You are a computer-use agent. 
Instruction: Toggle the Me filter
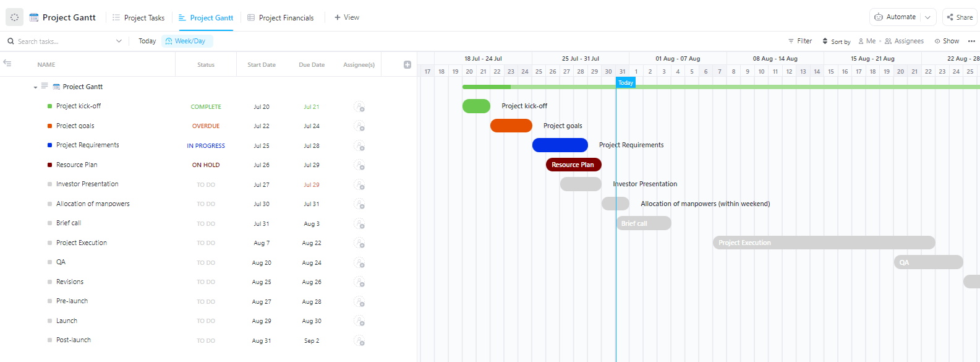pyautogui.click(x=867, y=41)
